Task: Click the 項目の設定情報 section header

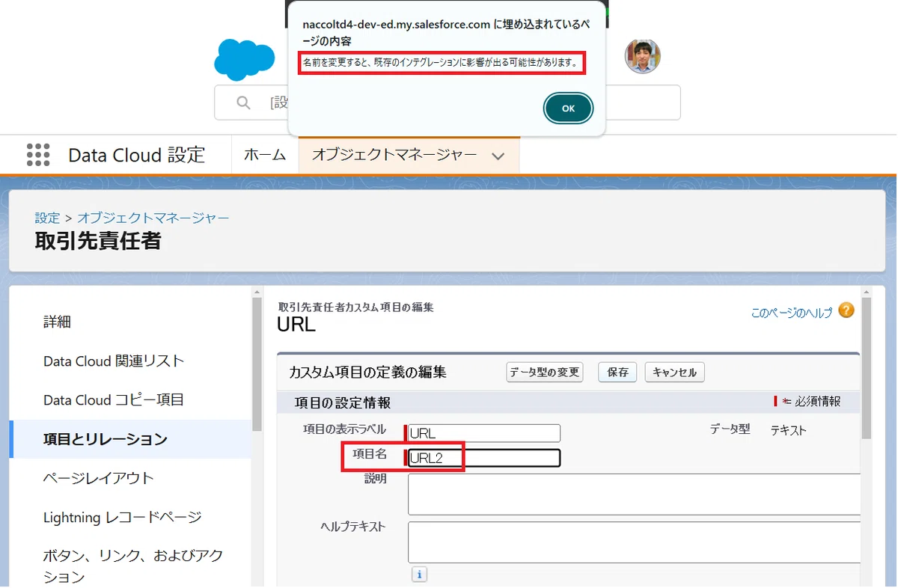Action: 343,402
